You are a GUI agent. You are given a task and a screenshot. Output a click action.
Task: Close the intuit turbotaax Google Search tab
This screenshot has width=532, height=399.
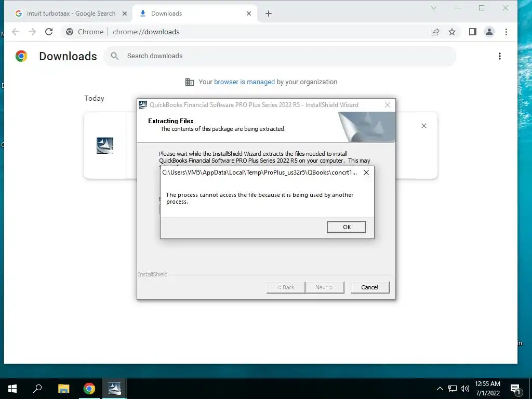tap(125, 14)
